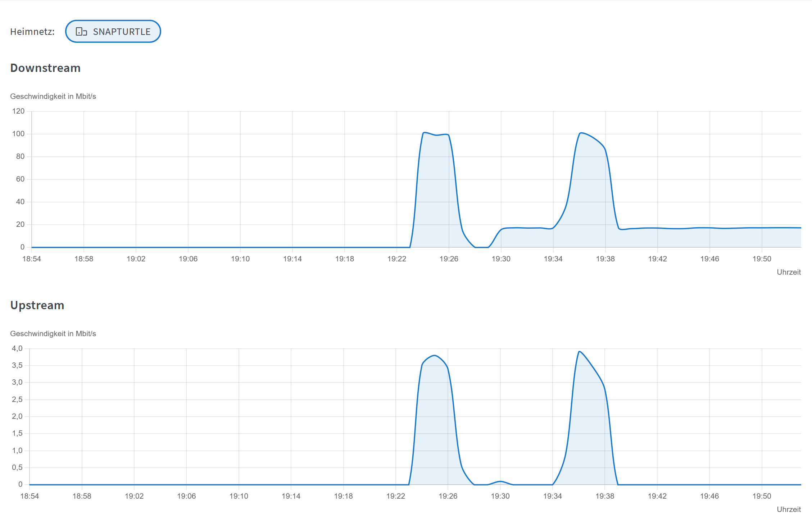This screenshot has height=526, width=812.
Task: Click the second Upstream peak near 19:36
Action: coord(579,352)
